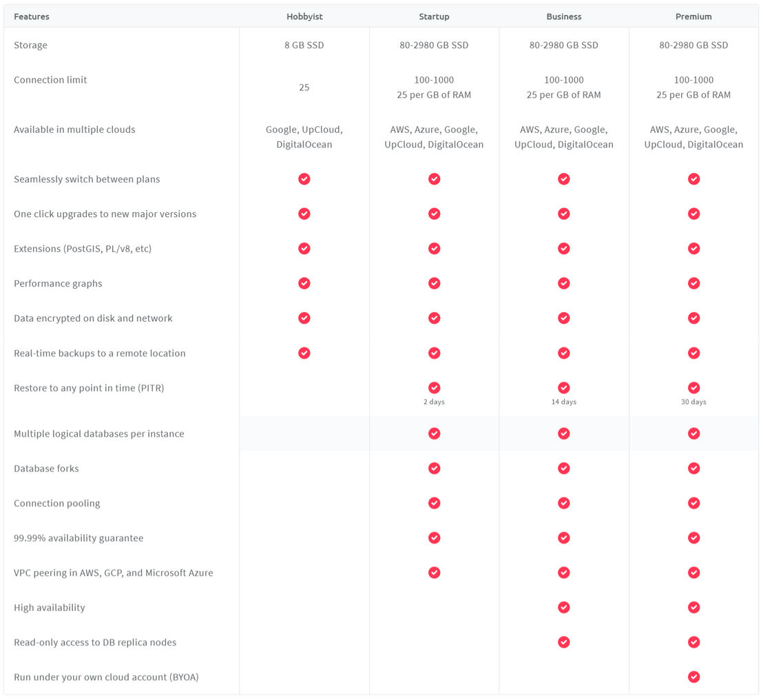Click Hobbyist checkmark for Real-time backups row
763x700 pixels.
(304, 353)
